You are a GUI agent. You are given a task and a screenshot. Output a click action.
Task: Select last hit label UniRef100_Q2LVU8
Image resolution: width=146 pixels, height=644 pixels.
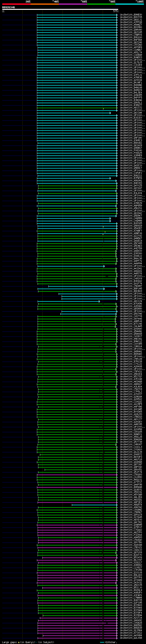(x=131, y=638)
